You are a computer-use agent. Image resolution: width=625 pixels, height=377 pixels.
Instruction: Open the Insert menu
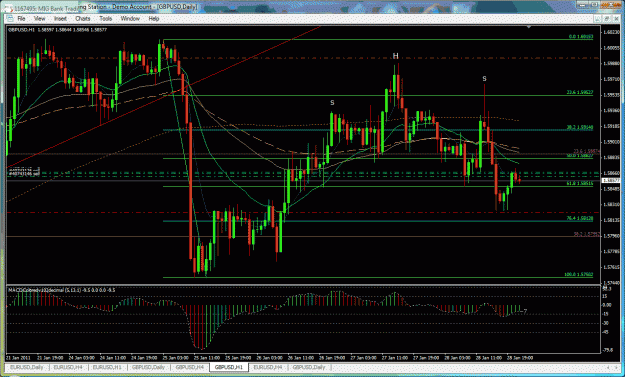[60, 19]
